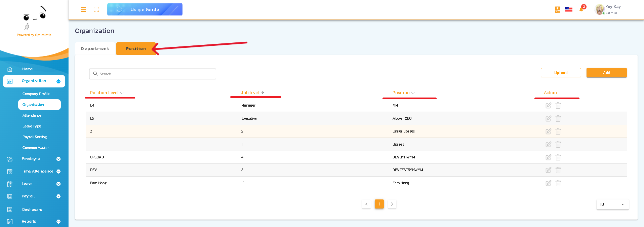This screenshot has height=227, width=644.
Task: Open Company Profile in sidebar
Action: 36,94
